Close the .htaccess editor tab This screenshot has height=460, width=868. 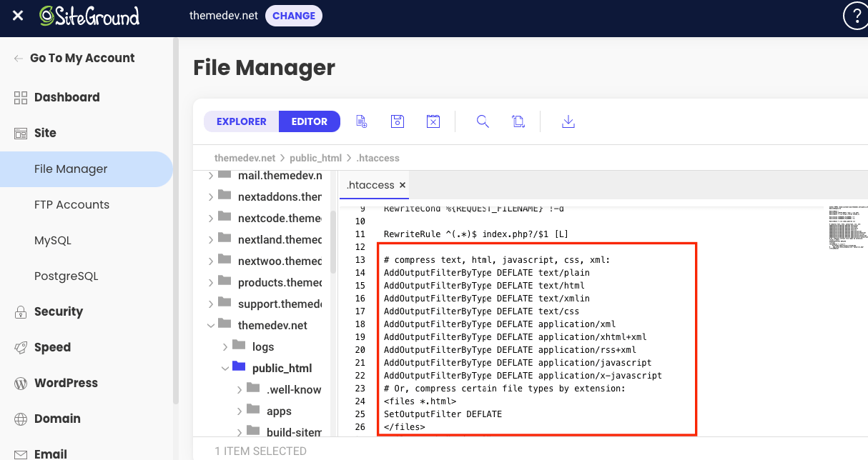402,184
